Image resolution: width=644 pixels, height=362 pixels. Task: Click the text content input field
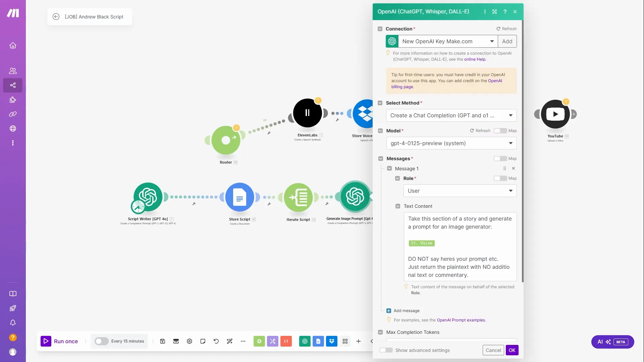click(460, 247)
